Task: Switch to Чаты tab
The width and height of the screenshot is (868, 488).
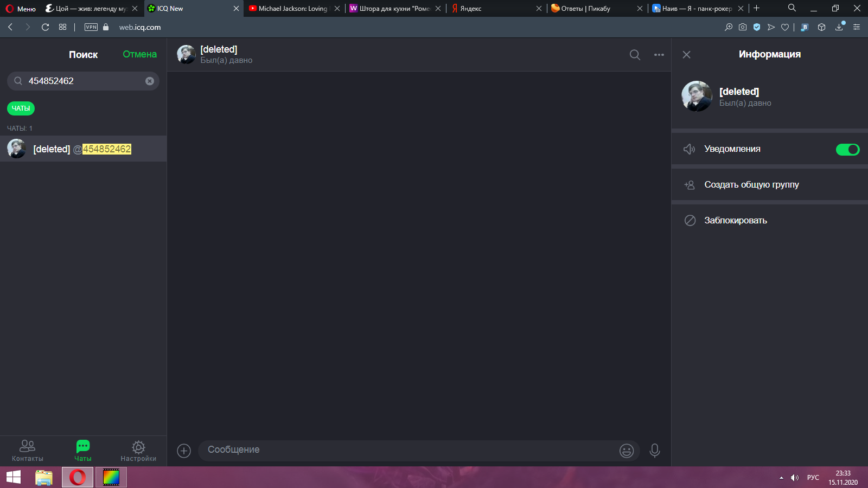Action: coord(83,451)
